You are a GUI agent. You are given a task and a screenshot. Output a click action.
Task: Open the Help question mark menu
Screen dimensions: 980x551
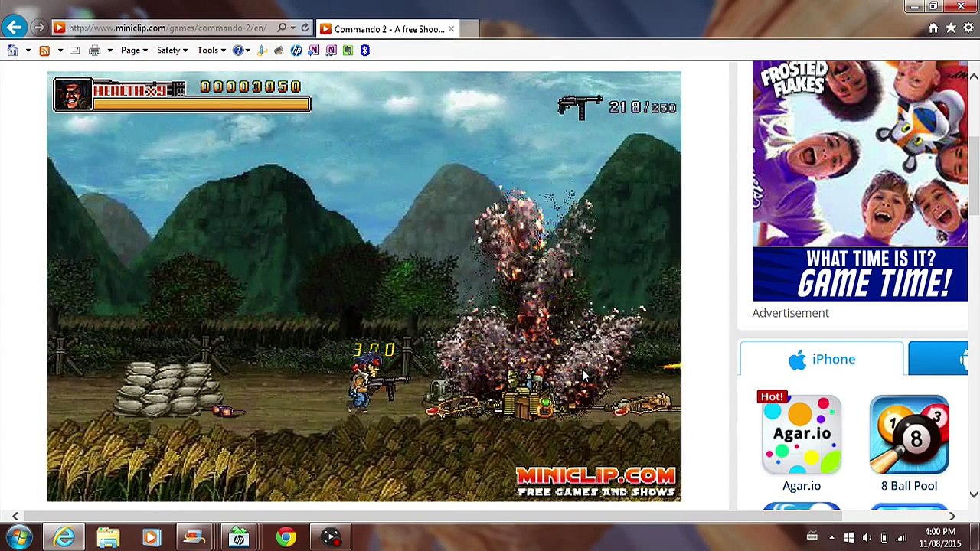[x=240, y=51]
